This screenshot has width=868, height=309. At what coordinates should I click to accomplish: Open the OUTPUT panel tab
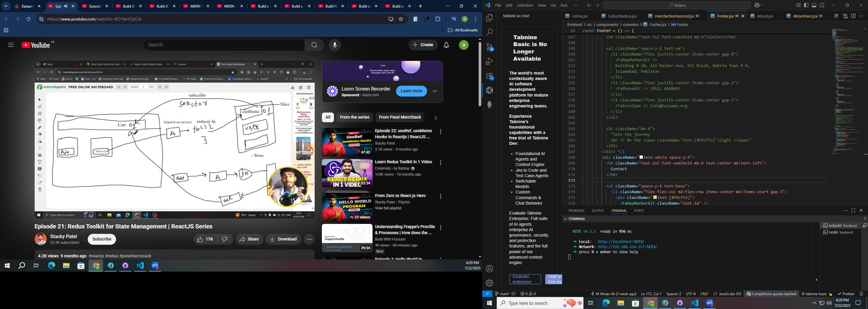coord(598,211)
